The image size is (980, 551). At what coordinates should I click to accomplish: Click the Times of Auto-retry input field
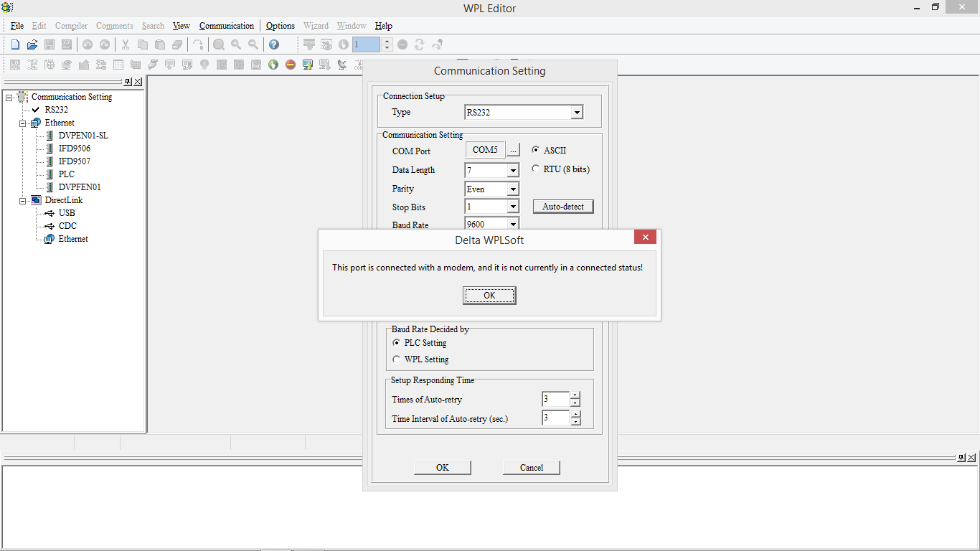click(x=556, y=399)
